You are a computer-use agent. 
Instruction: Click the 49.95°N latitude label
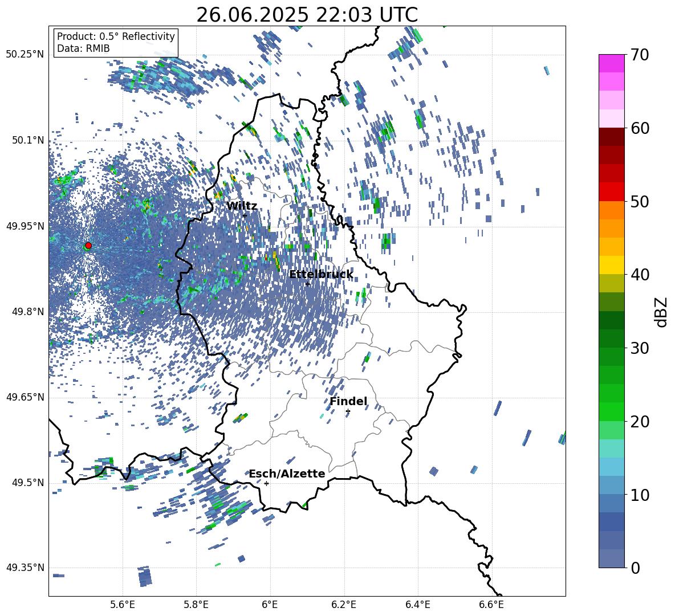point(25,226)
